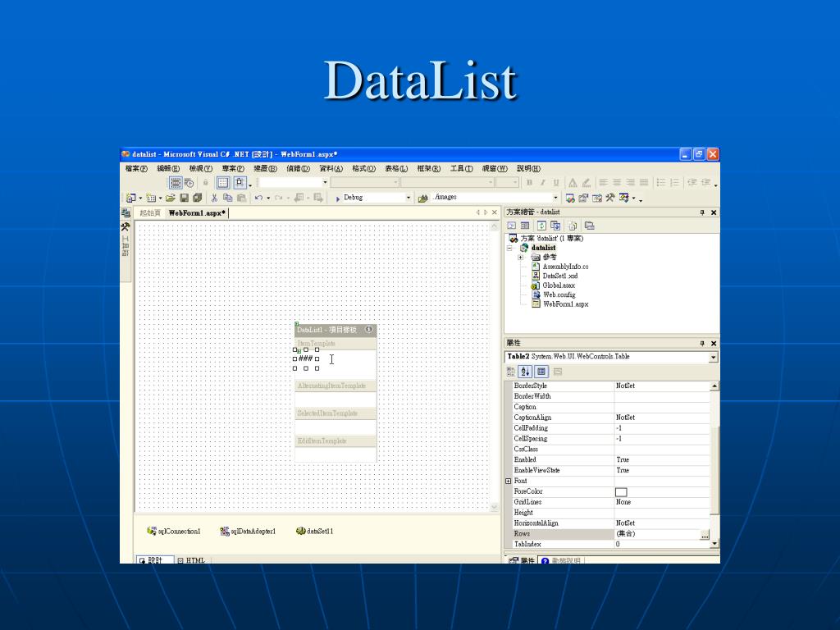Open WebForm1.aspx in Solution Explorer
This screenshot has width=840, height=630.
(565, 304)
